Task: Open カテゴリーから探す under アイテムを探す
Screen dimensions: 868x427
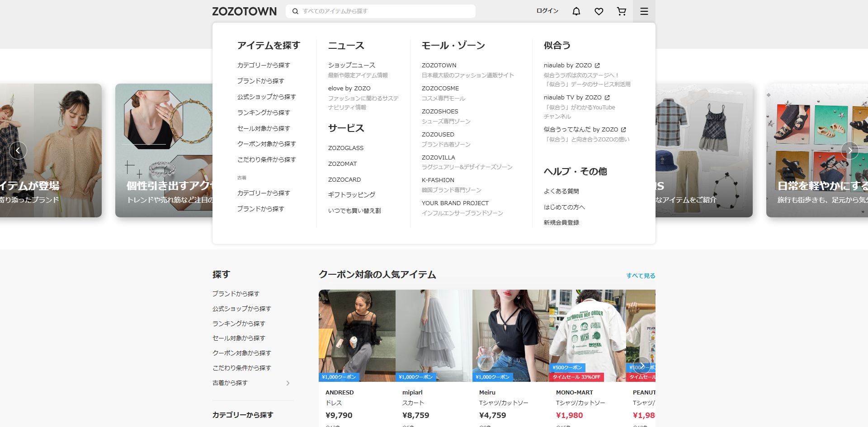Action: (x=264, y=65)
